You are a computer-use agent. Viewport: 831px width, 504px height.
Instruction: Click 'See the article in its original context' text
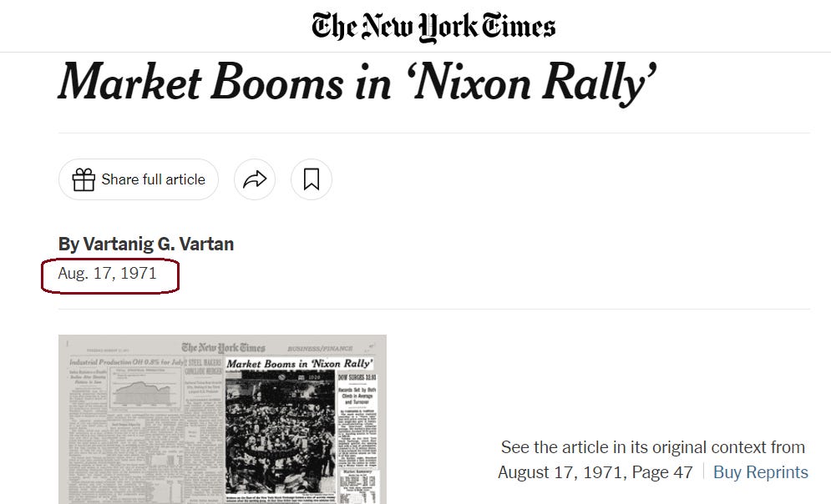[x=653, y=447]
